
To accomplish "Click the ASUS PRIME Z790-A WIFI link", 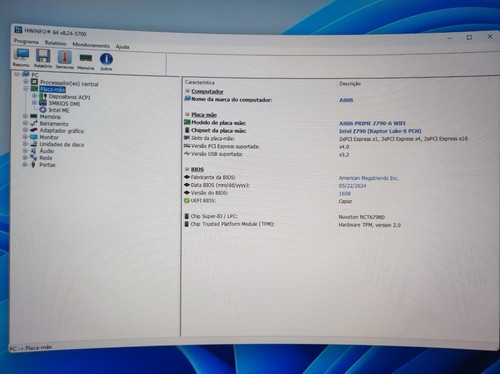I will 372,123.
